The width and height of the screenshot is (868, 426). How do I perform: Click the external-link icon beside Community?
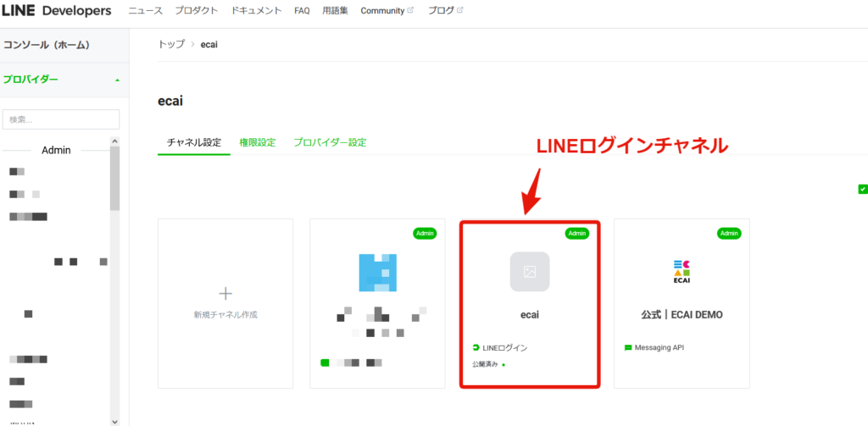(x=410, y=10)
